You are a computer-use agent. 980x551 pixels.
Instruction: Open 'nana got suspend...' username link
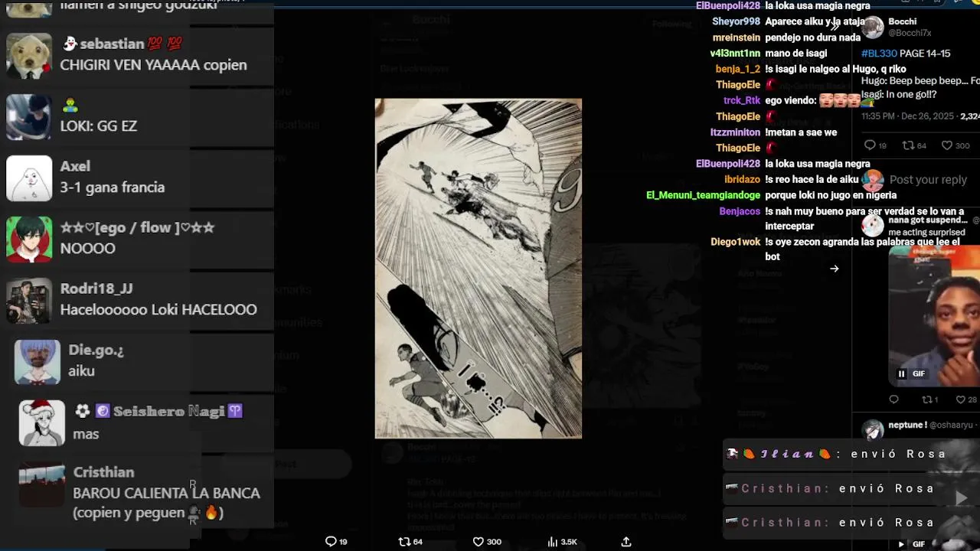(927, 220)
